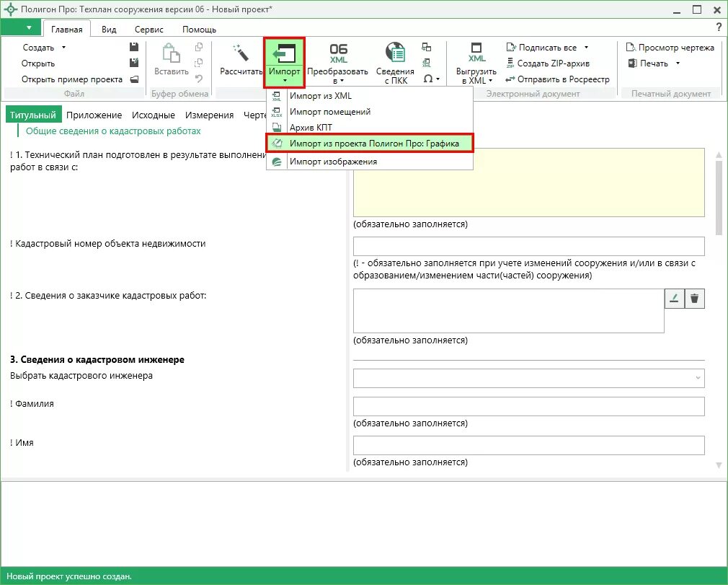Select the Титульный section tab
The width and height of the screenshot is (728, 585).
[33, 115]
